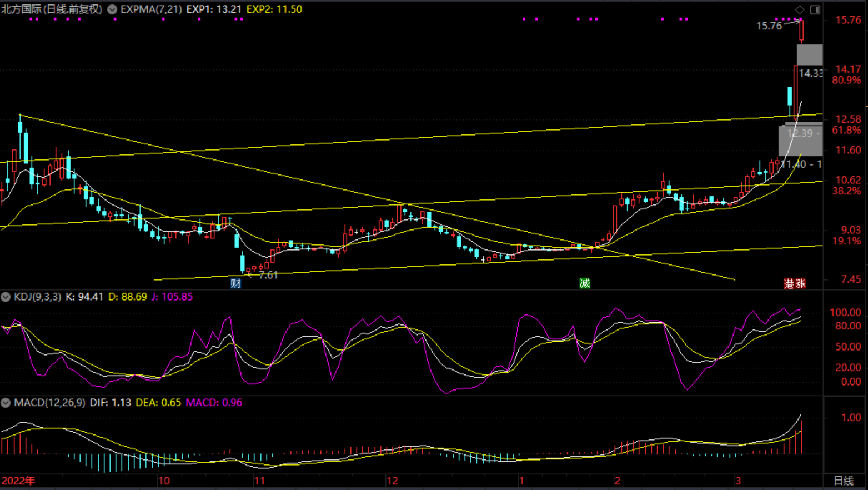Click the 北方国际 stock title label
This screenshot has width=868, height=490.
pos(52,9)
